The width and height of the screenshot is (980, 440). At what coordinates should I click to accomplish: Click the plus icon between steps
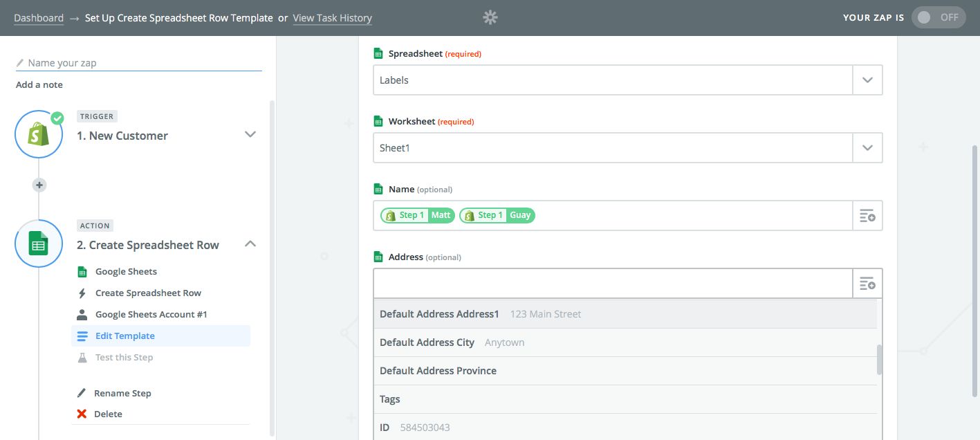tap(39, 185)
